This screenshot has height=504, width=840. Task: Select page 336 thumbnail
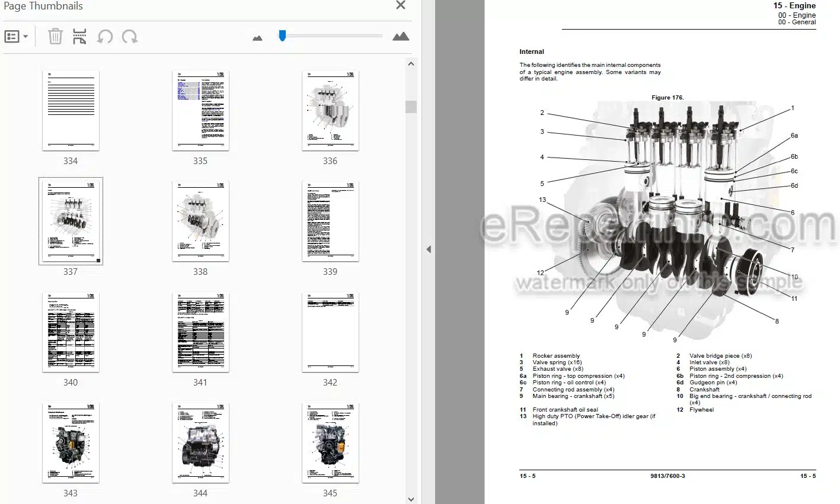(x=330, y=110)
